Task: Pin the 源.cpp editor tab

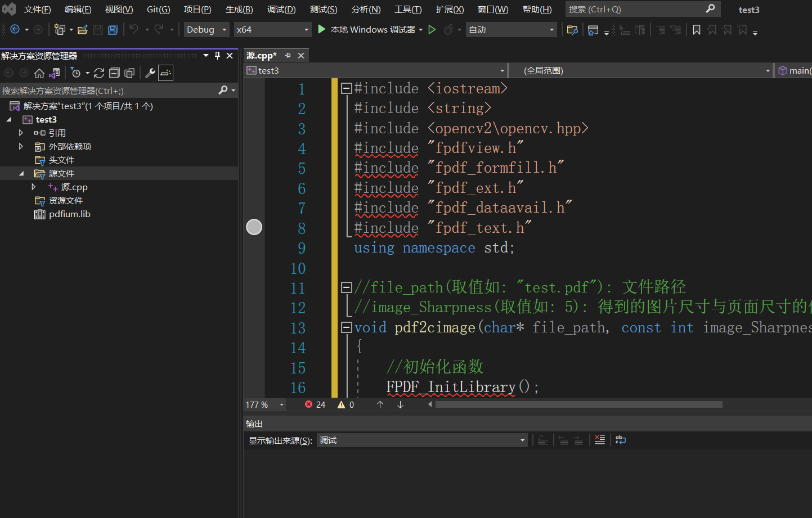Action: [288, 55]
